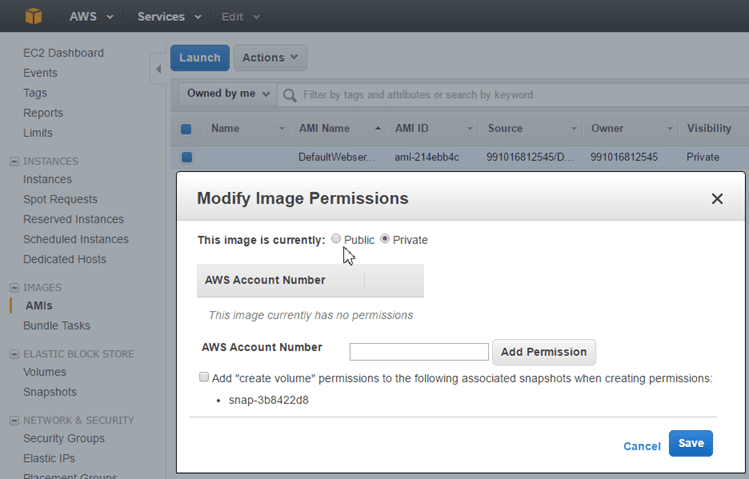
Task: Open the Edit menu in top bar
Action: (240, 17)
